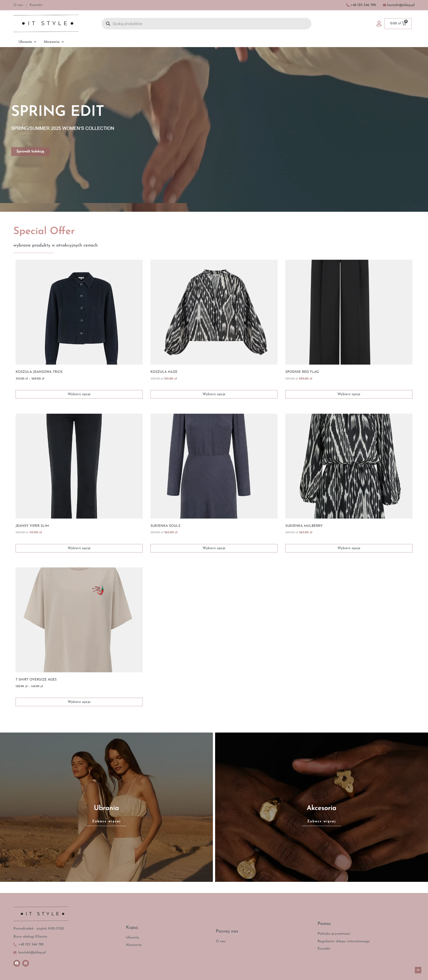428x980 pixels.
Task: Choose options for Koszula Haze
Action: pos(214,394)
